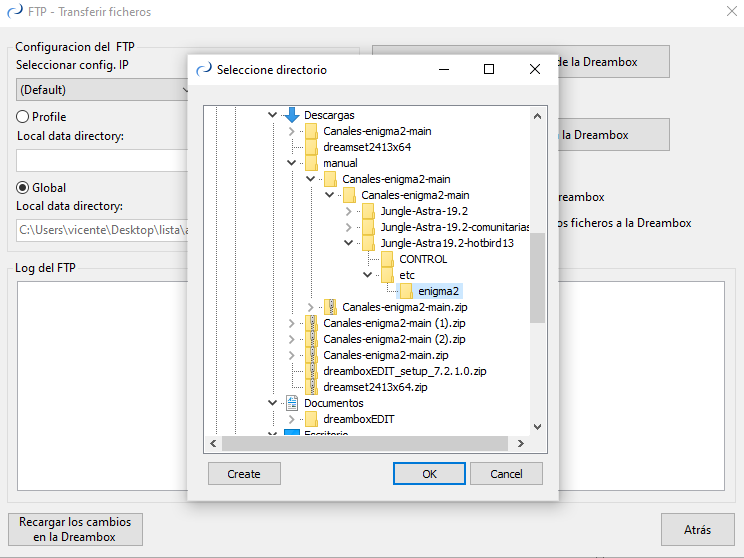Screen dimensions: 744x558
Task: Select the Jungle-Astra-19.2 tree item
Action: (423, 211)
